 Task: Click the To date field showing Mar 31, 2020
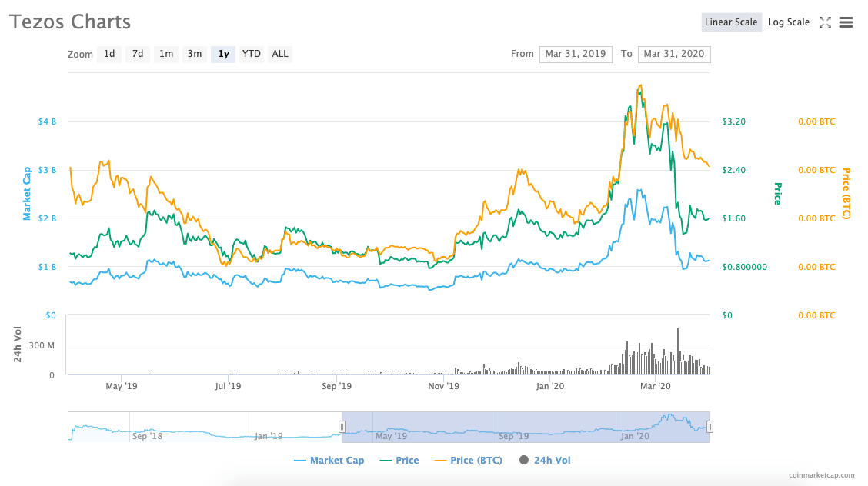coord(674,54)
